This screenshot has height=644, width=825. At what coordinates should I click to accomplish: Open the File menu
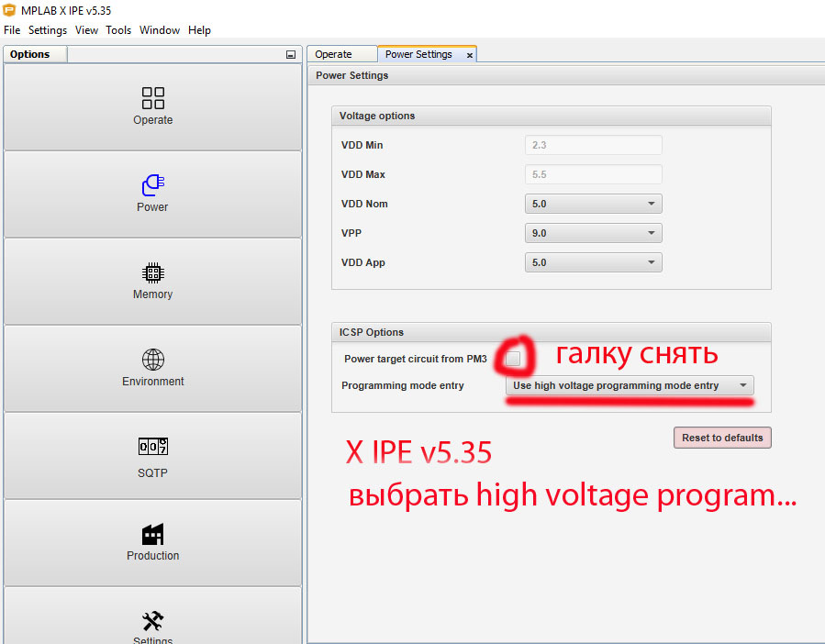12,30
